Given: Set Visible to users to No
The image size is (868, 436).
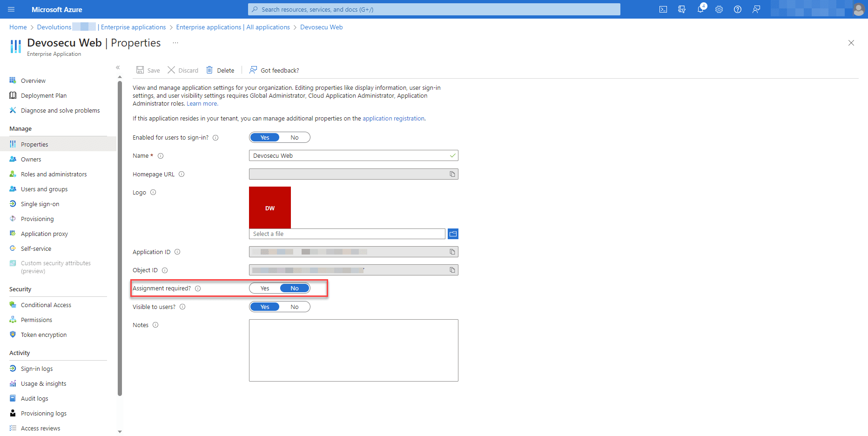Looking at the screenshot, I should (295, 307).
